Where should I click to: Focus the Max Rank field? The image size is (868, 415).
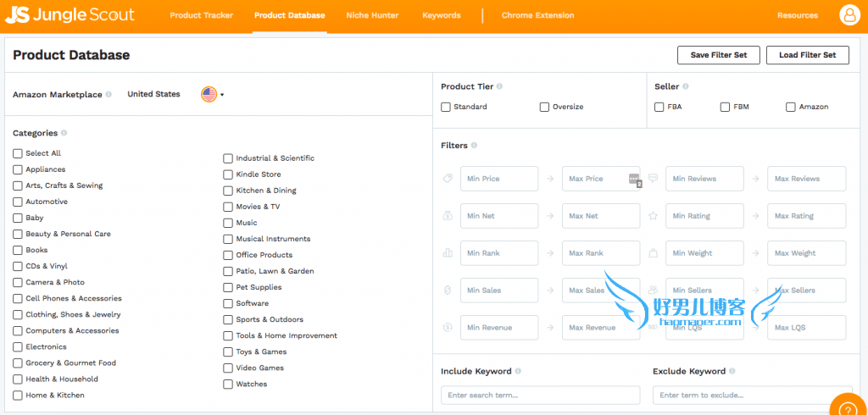[x=601, y=253]
